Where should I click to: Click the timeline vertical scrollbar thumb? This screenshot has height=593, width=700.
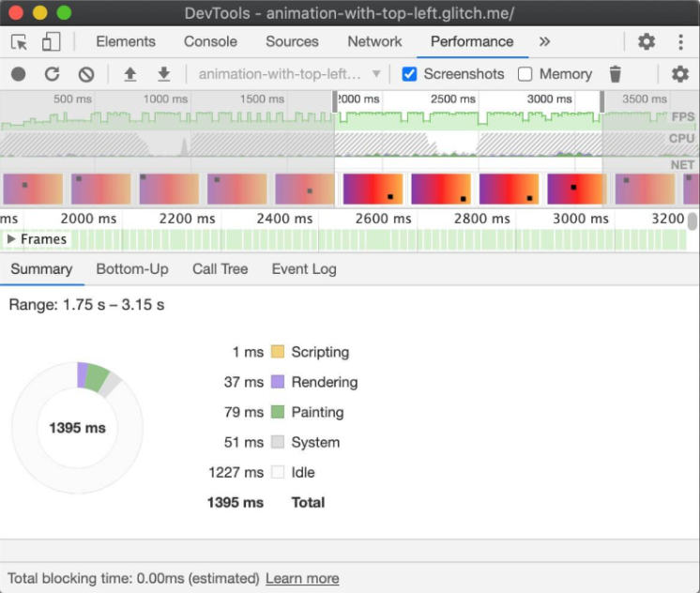[692, 221]
